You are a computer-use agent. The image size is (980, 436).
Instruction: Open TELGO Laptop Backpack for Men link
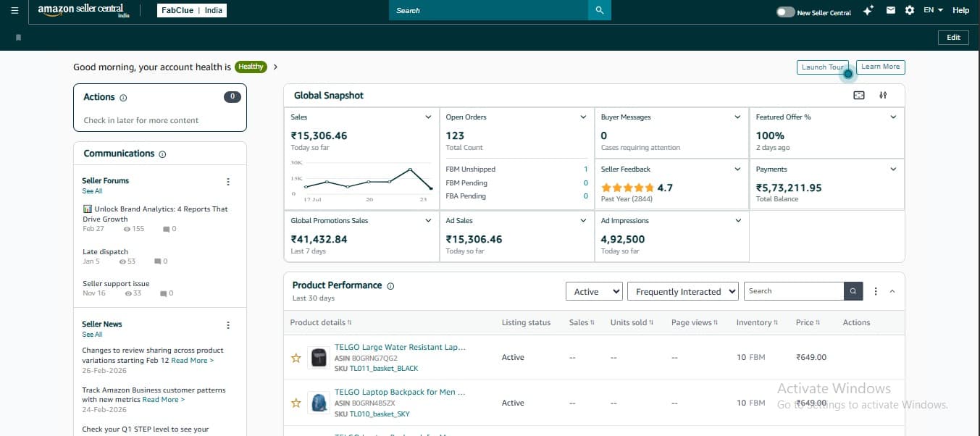400,393
